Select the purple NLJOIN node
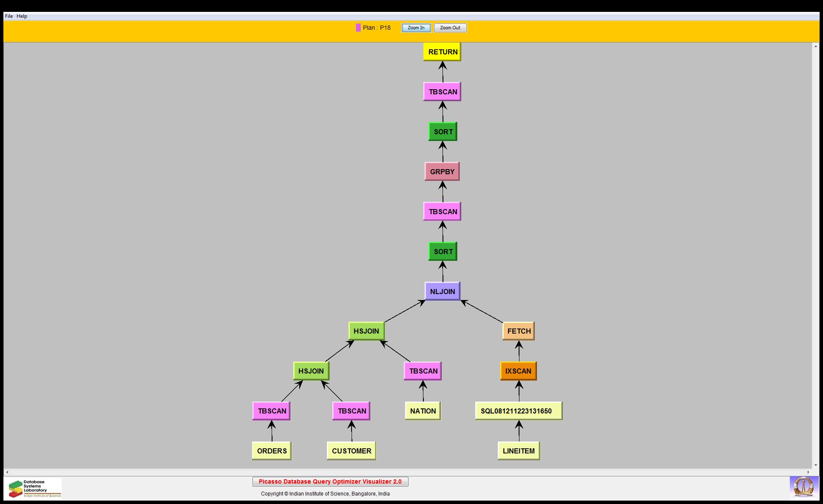 442,292
